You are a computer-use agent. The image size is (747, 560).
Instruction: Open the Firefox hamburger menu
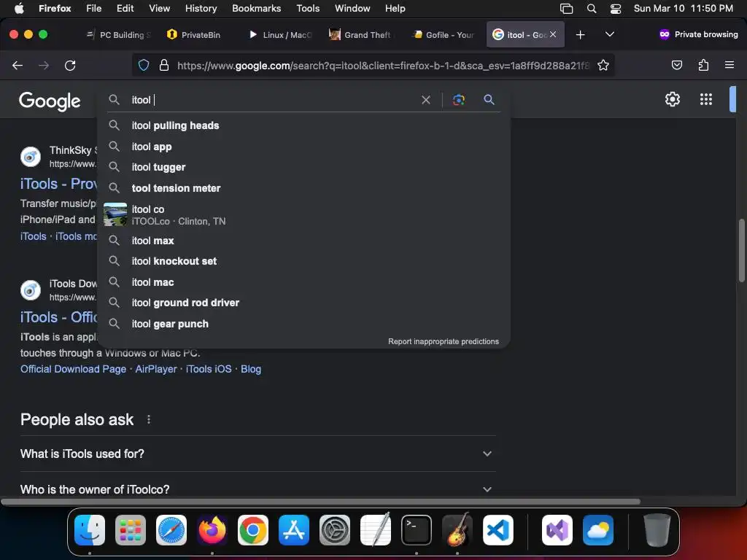pyautogui.click(x=729, y=65)
